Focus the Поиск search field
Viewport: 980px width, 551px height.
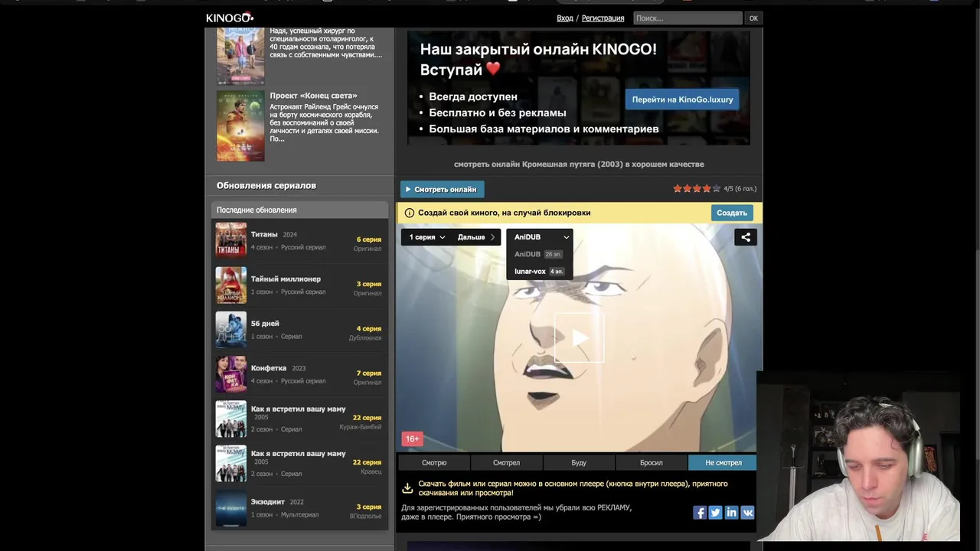point(688,18)
